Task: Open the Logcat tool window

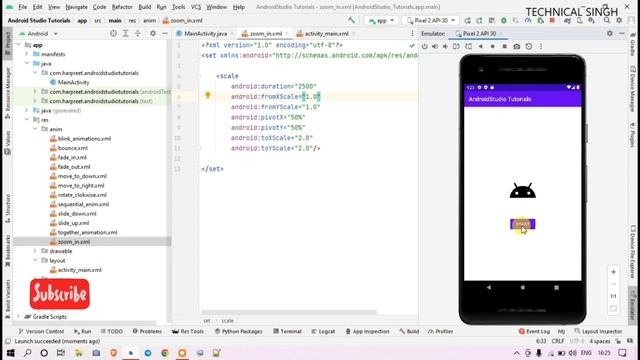Action: [x=323, y=331]
